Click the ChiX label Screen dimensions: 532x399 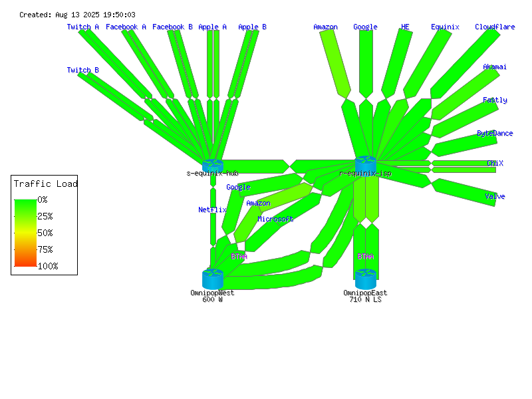[x=495, y=163]
